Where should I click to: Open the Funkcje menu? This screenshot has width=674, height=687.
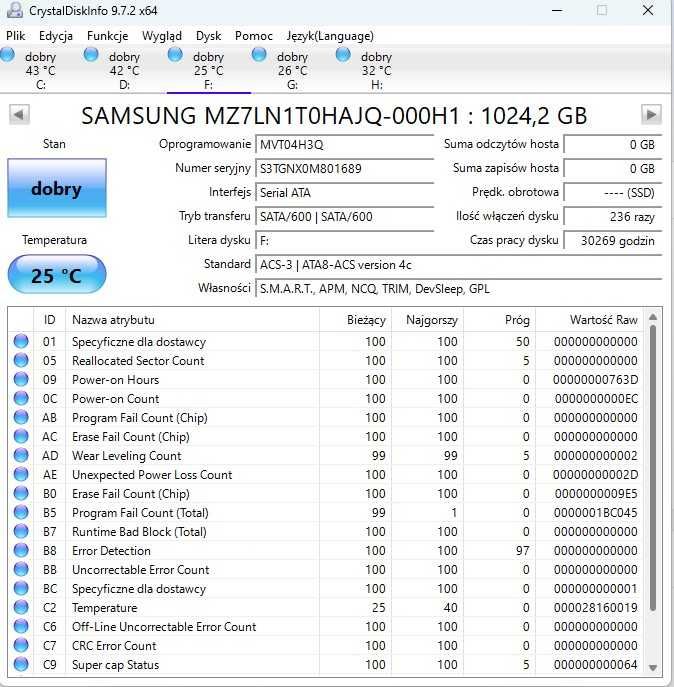[x=107, y=36]
